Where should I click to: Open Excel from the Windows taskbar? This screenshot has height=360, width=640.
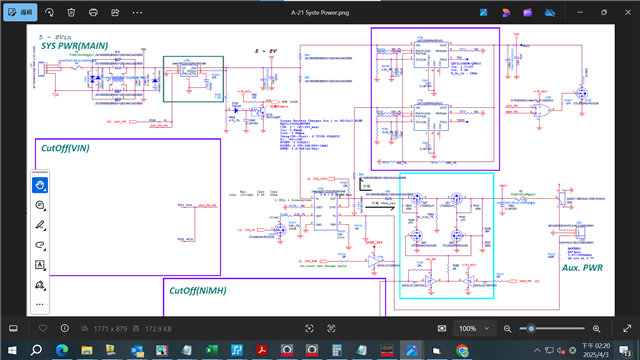click(211, 350)
